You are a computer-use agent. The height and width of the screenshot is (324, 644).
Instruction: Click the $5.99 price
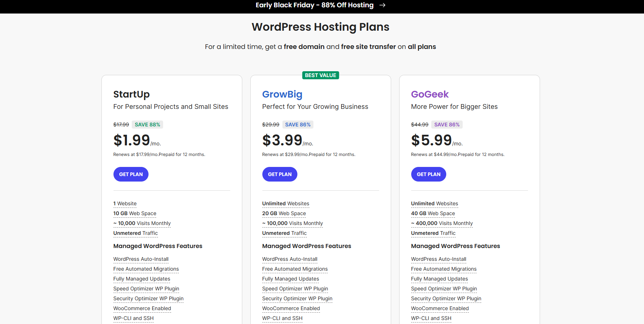pos(431,140)
